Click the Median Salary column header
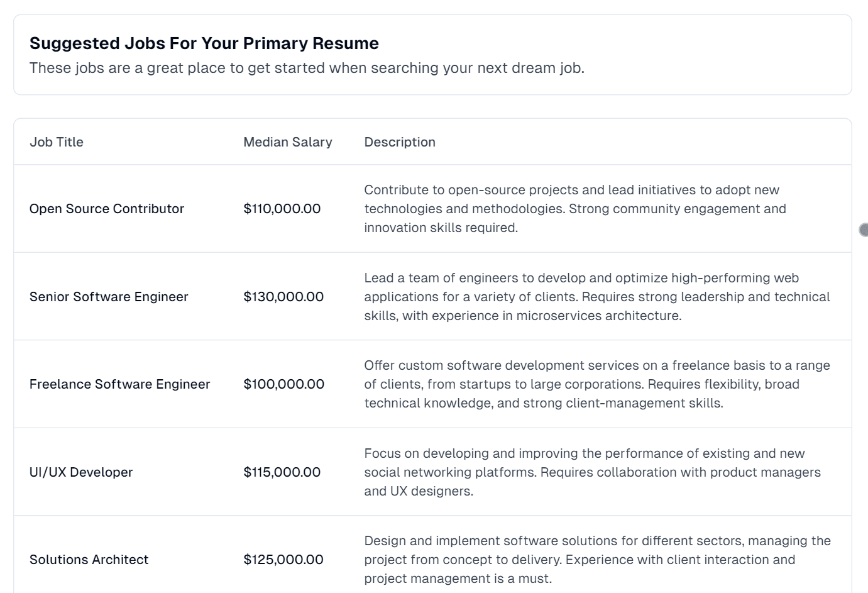 pyautogui.click(x=287, y=142)
